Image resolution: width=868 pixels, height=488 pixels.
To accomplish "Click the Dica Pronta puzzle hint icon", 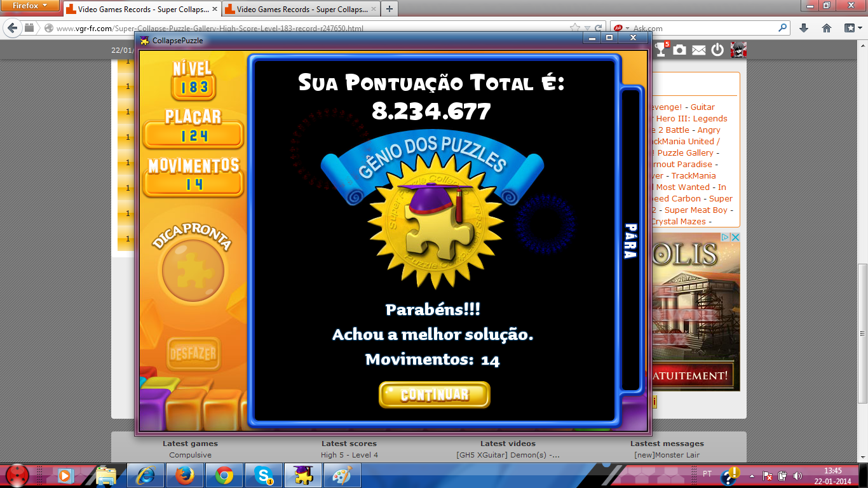I will [193, 272].
